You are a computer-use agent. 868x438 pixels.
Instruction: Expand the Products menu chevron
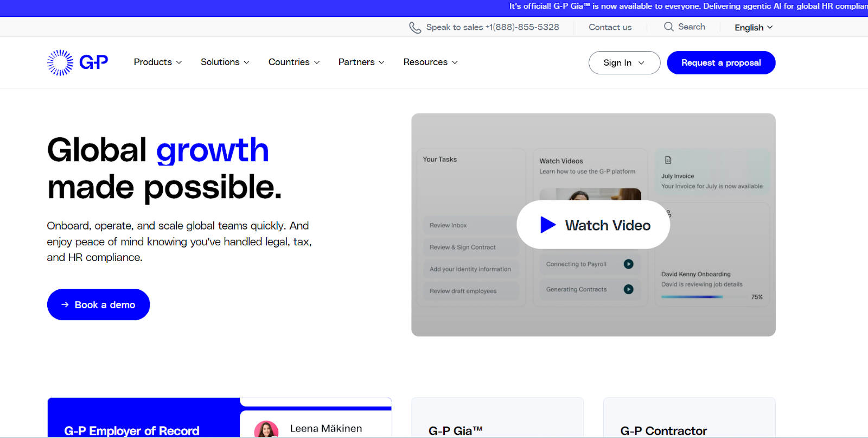click(179, 62)
